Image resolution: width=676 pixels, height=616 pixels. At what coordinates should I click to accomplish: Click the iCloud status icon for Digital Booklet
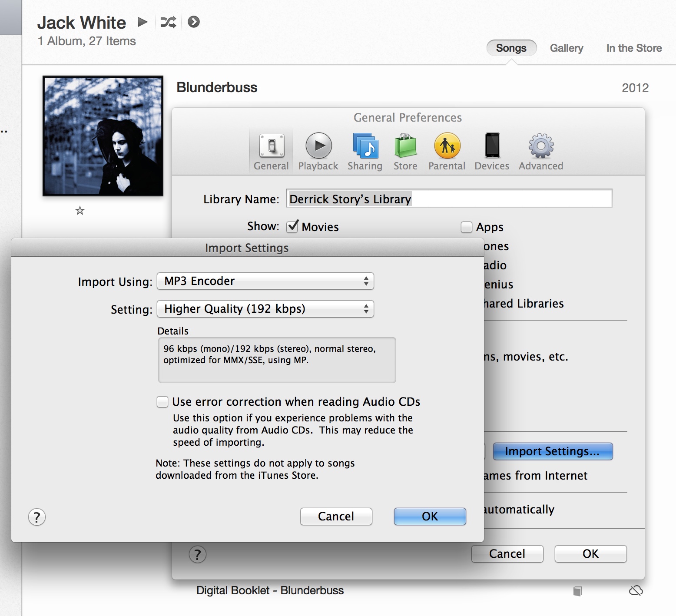(x=636, y=590)
